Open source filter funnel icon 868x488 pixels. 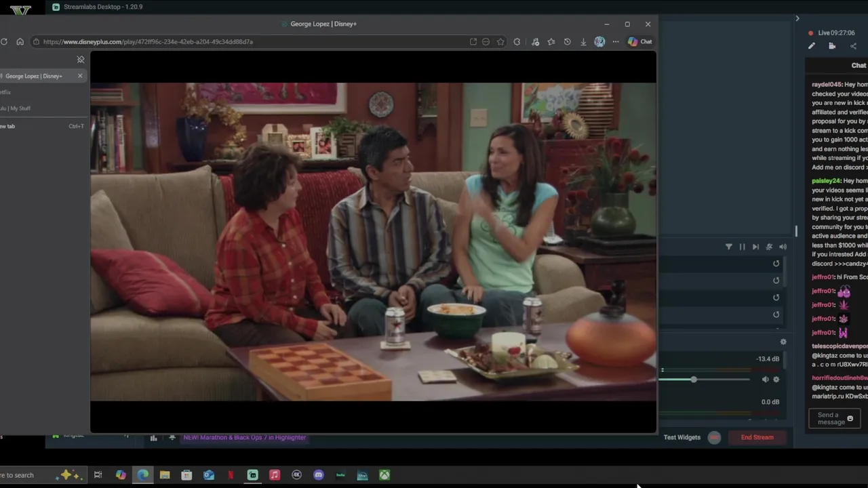pyautogui.click(x=729, y=247)
